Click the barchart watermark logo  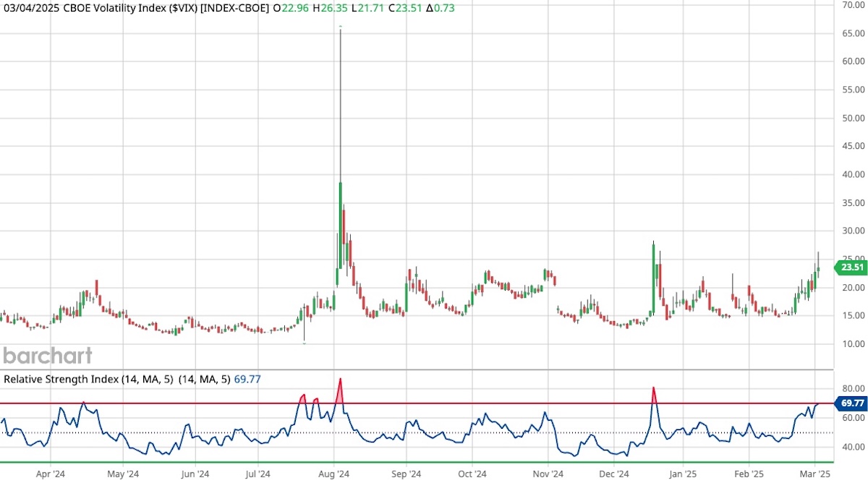coord(48,356)
